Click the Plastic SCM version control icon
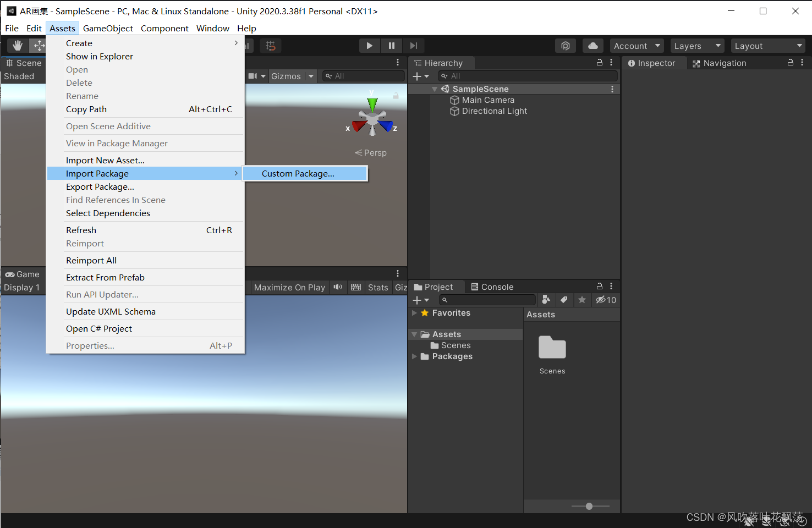This screenshot has width=812, height=528. point(566,46)
